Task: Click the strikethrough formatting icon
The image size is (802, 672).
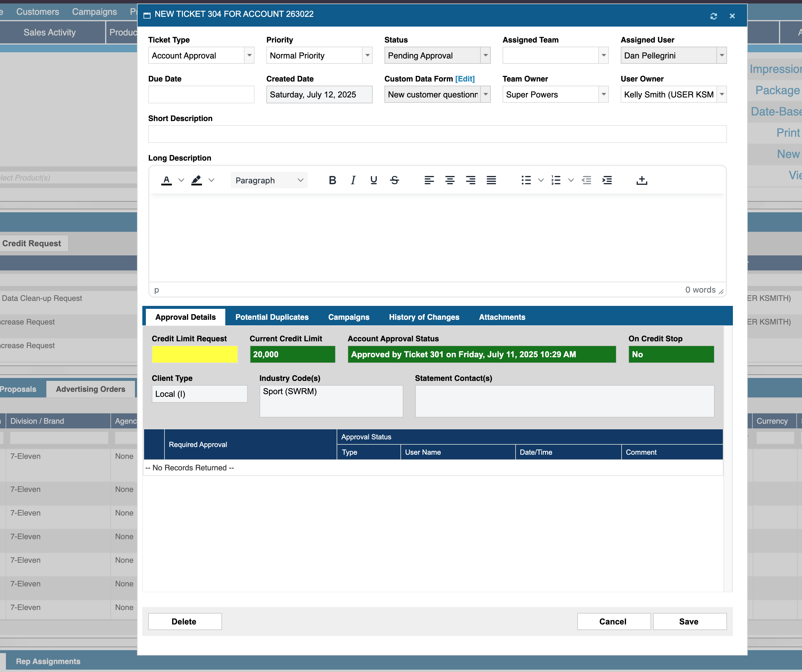Action: click(395, 180)
